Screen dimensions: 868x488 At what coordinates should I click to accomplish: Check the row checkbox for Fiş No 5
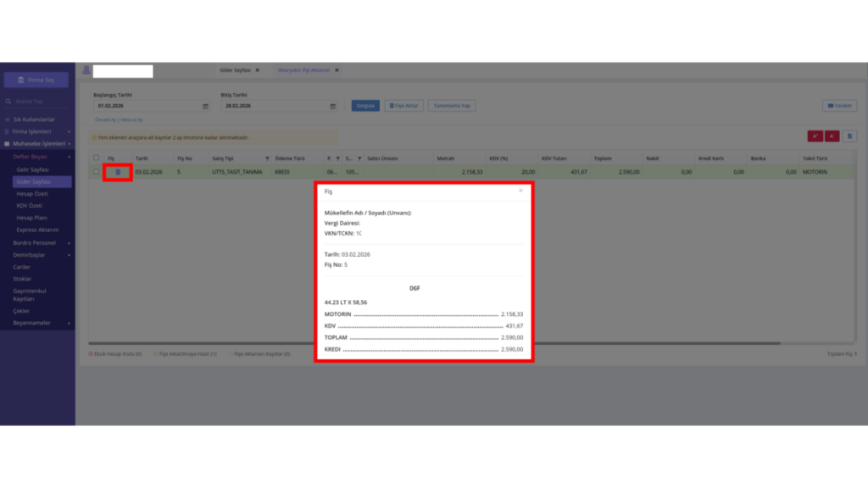tap(97, 171)
